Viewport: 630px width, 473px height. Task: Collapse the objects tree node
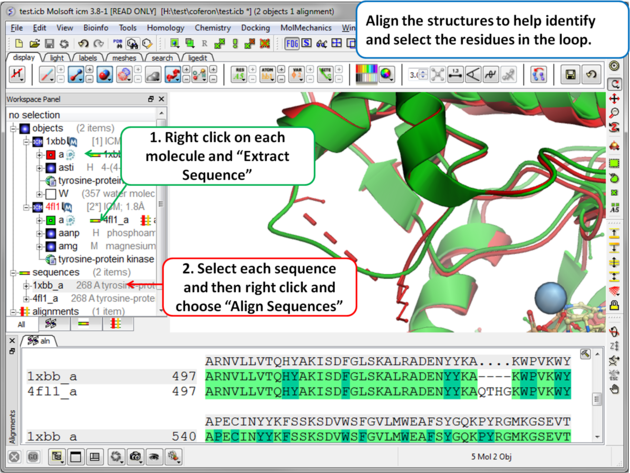[x=12, y=129]
